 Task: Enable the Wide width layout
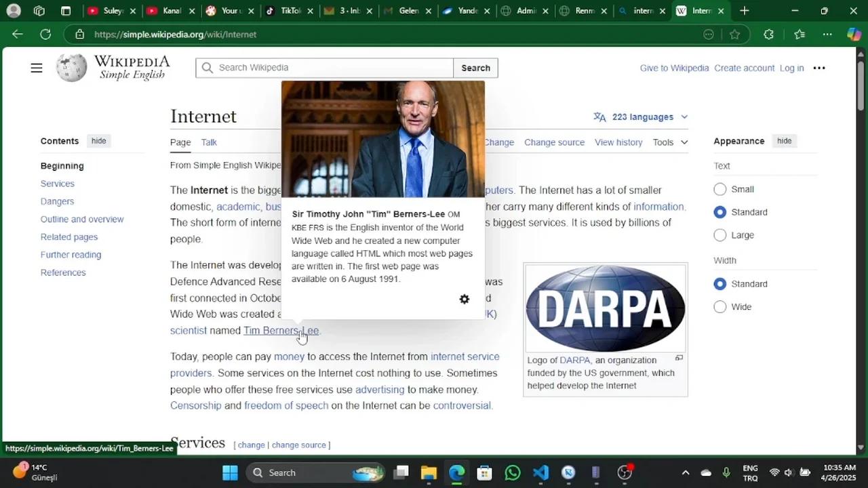[x=719, y=307]
